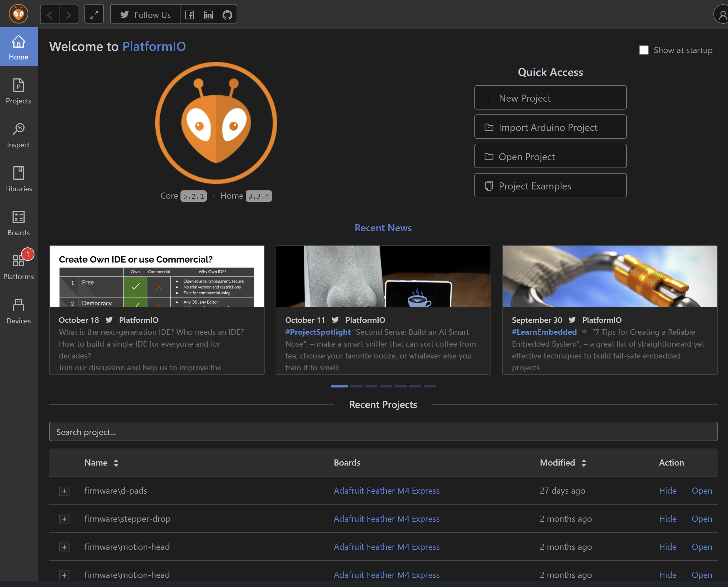Hide the firmware\d-pads project
This screenshot has width=728, height=587.
tap(668, 491)
